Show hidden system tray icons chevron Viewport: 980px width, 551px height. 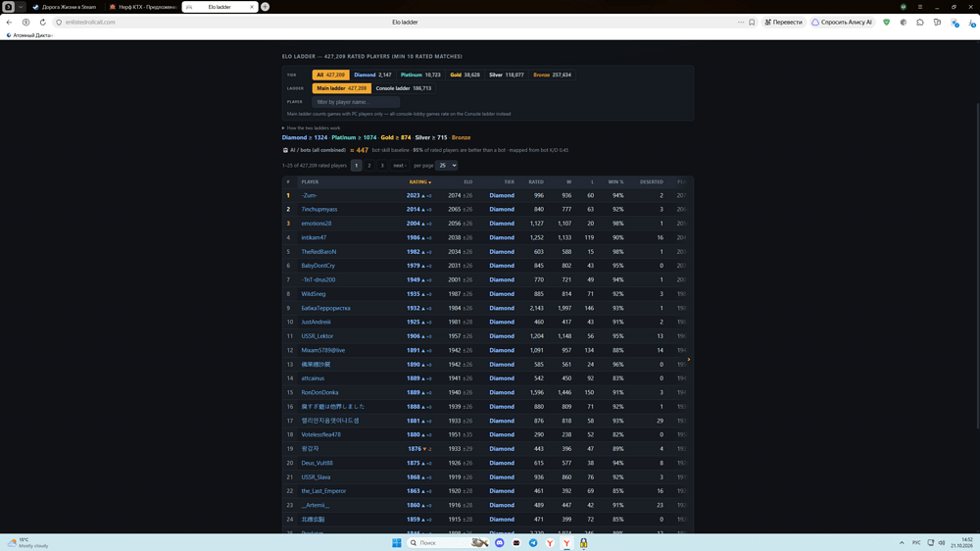(902, 543)
